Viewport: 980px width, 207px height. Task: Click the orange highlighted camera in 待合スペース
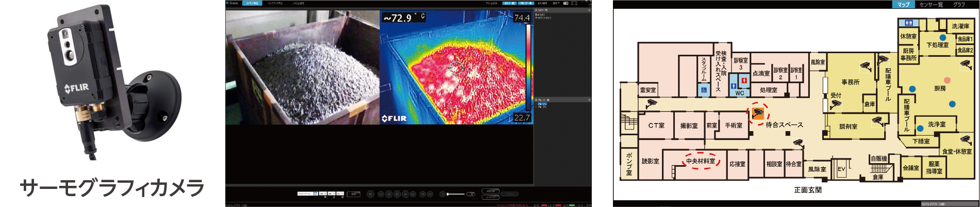[x=757, y=113]
